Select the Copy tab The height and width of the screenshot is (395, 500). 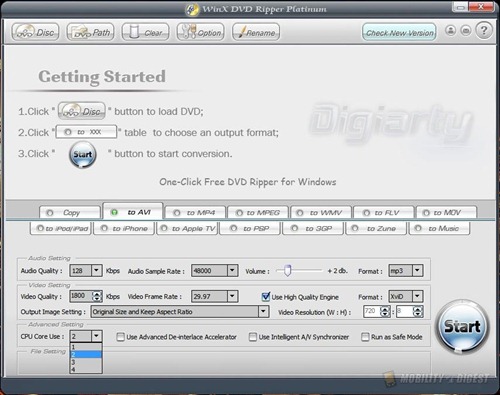tap(70, 212)
